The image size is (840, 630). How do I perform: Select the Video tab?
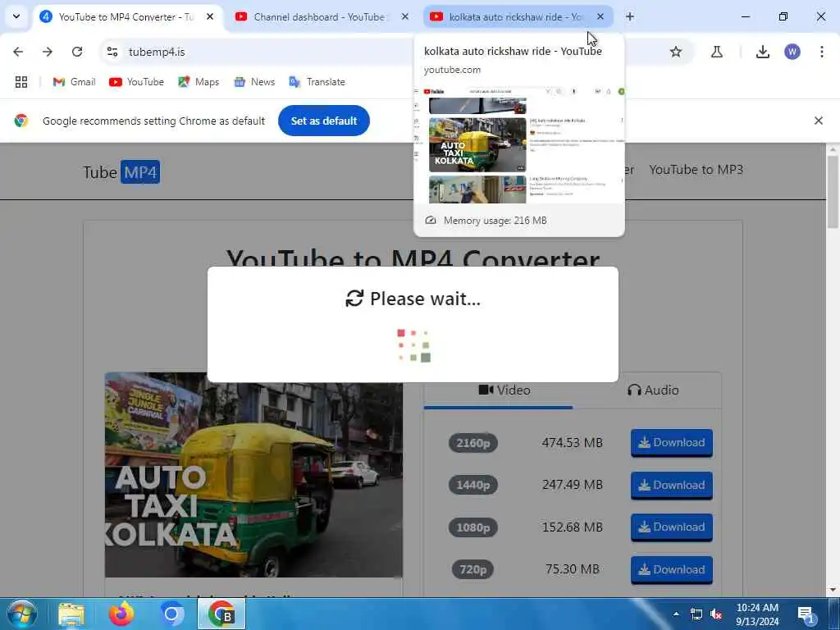coord(504,390)
